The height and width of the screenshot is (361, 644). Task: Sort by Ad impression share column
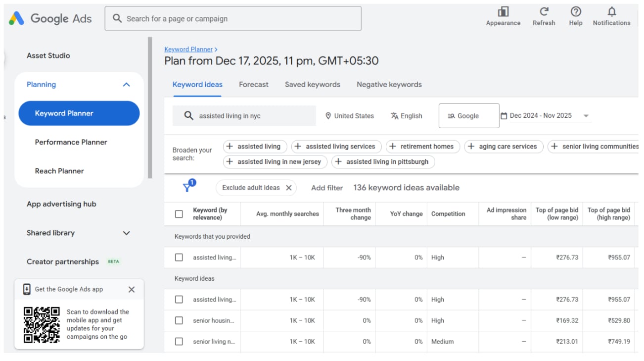(x=506, y=214)
